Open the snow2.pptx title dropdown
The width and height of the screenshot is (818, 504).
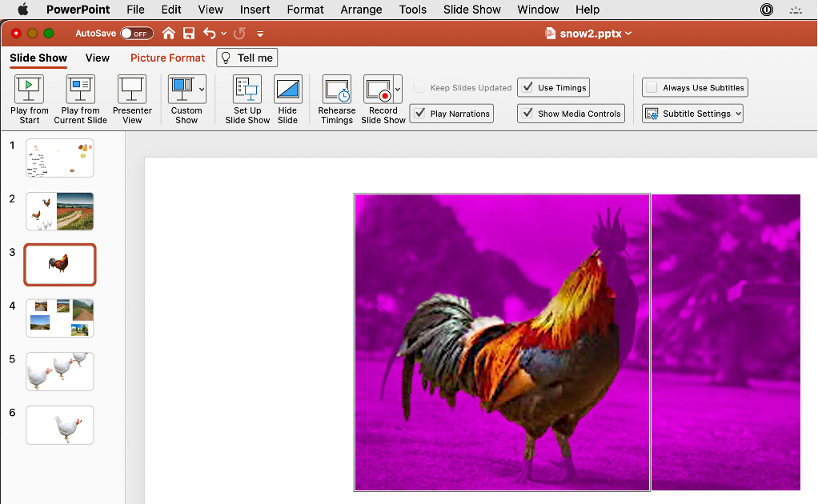[628, 34]
